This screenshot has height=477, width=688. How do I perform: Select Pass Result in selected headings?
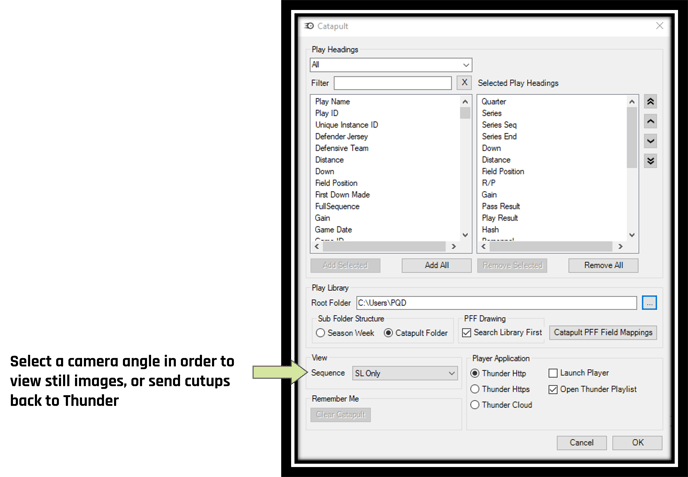501,206
